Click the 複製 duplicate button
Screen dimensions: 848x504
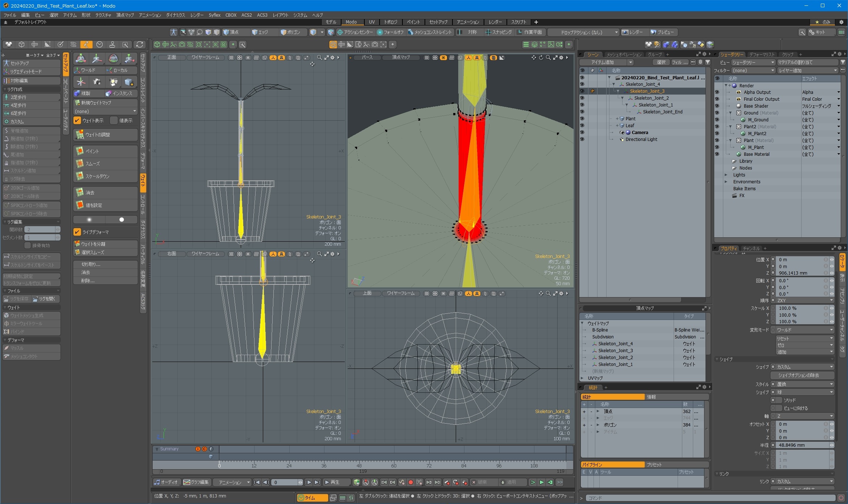tap(89, 93)
